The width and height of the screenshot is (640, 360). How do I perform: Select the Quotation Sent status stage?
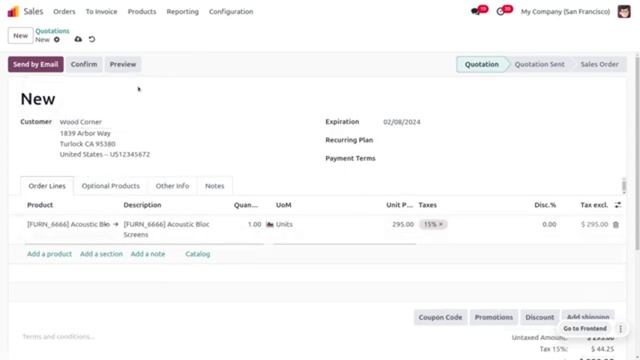(540, 64)
